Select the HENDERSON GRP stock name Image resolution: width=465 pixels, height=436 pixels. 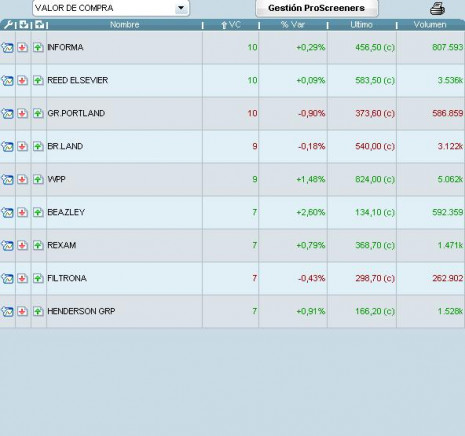81,311
